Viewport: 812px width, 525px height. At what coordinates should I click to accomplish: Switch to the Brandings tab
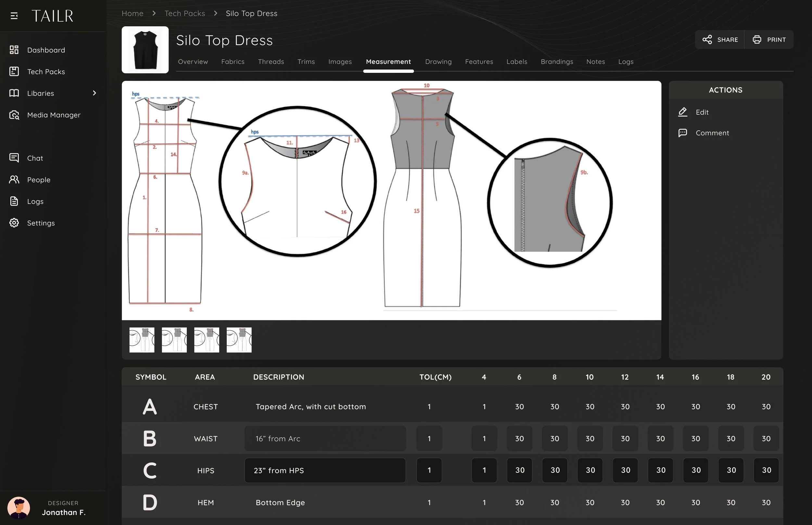(557, 62)
